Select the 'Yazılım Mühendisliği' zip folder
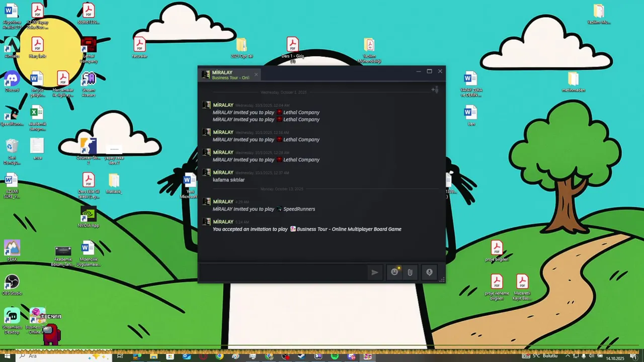This screenshot has height=362, width=644. pos(369,51)
